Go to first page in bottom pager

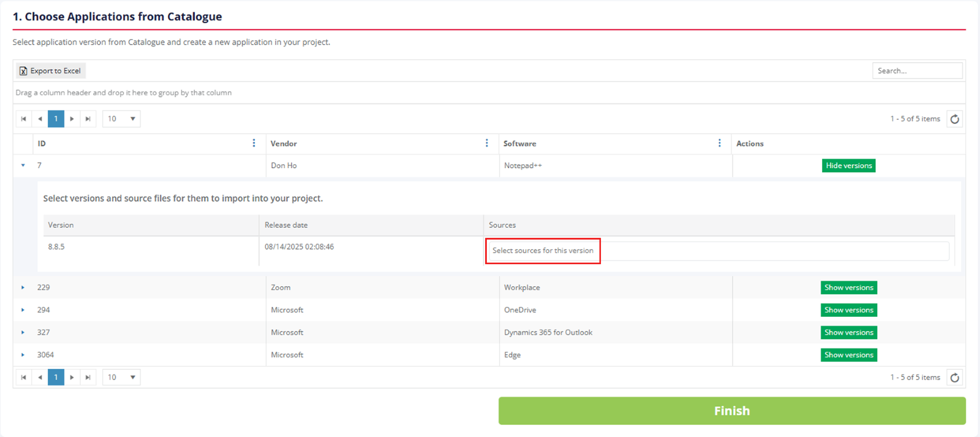24,378
